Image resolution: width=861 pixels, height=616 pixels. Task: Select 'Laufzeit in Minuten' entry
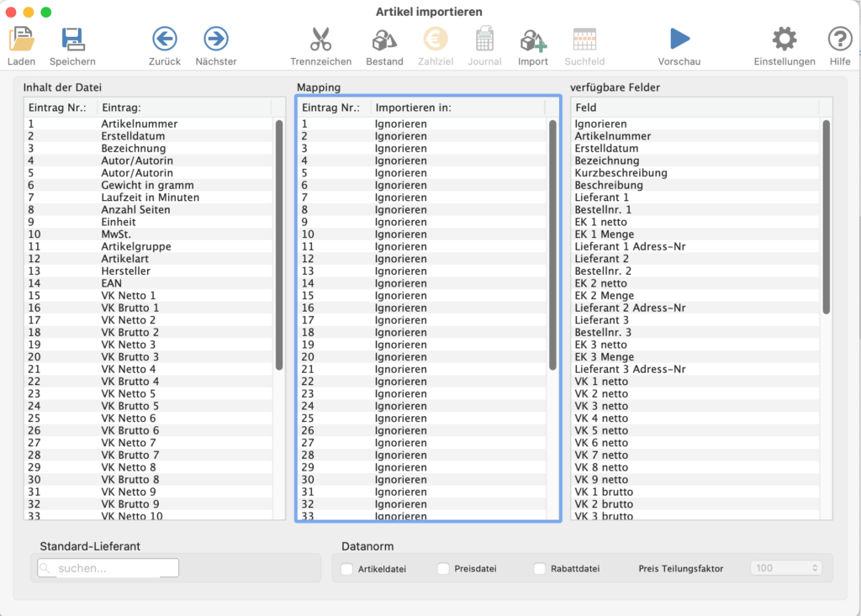click(x=150, y=197)
